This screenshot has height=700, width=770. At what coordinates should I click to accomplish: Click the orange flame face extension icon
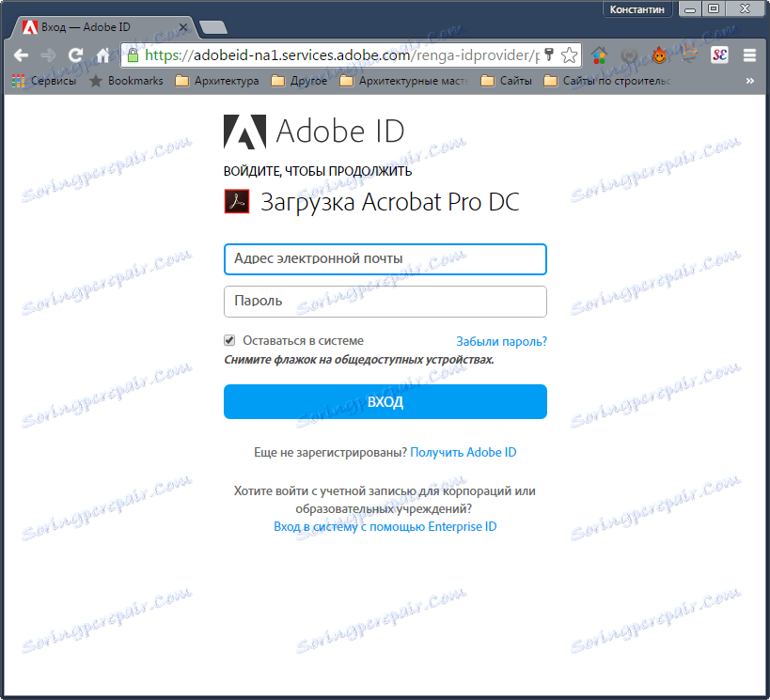(659, 55)
